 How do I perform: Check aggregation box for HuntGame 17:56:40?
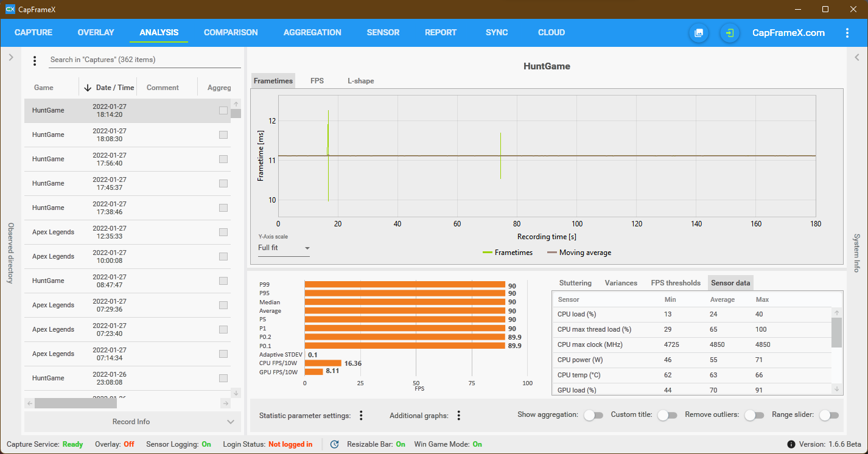pyautogui.click(x=223, y=159)
